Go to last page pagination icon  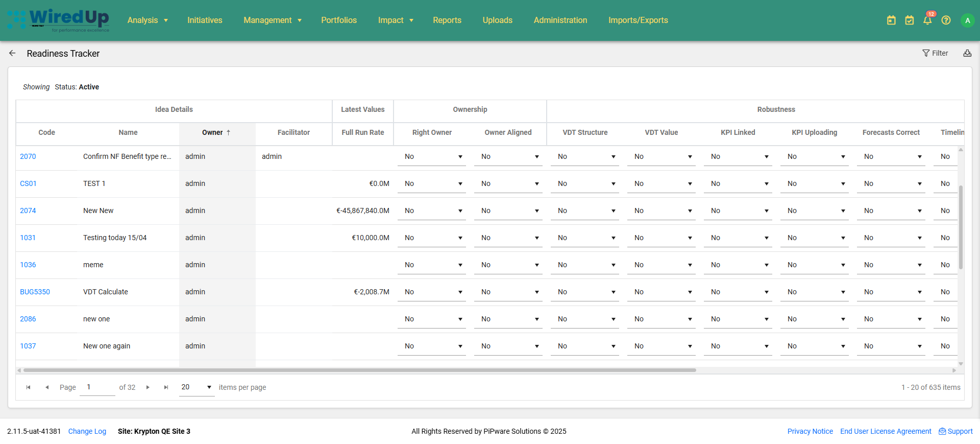pos(166,387)
